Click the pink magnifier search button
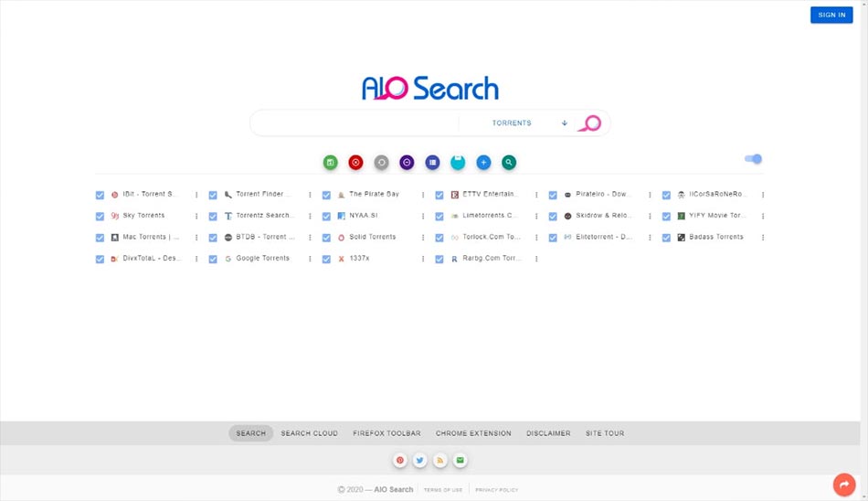The image size is (868, 501). [x=590, y=123]
